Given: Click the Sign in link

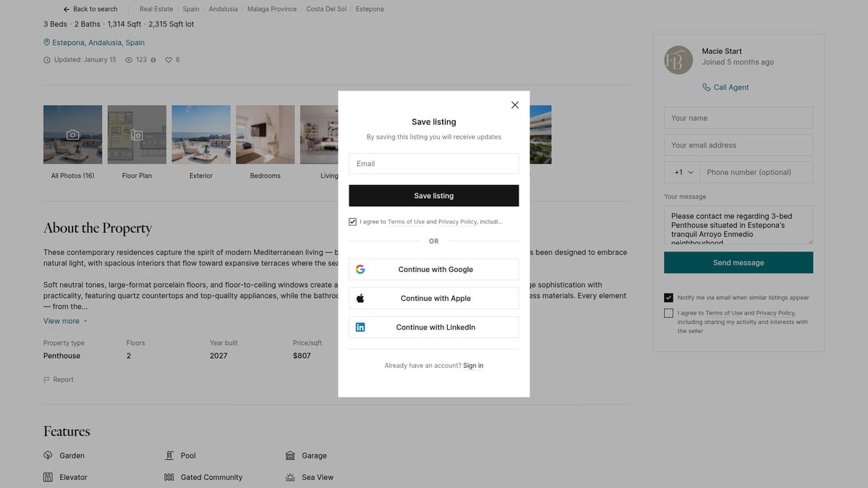Looking at the screenshot, I should coord(473,366).
